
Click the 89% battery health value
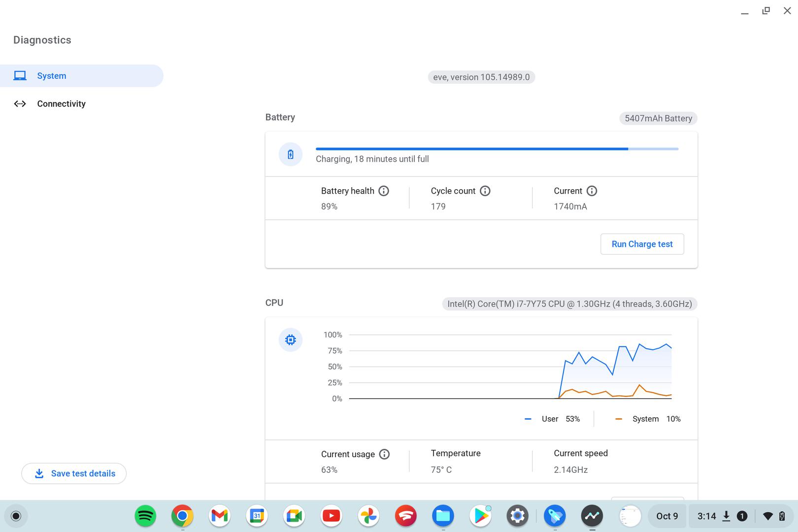330,206
